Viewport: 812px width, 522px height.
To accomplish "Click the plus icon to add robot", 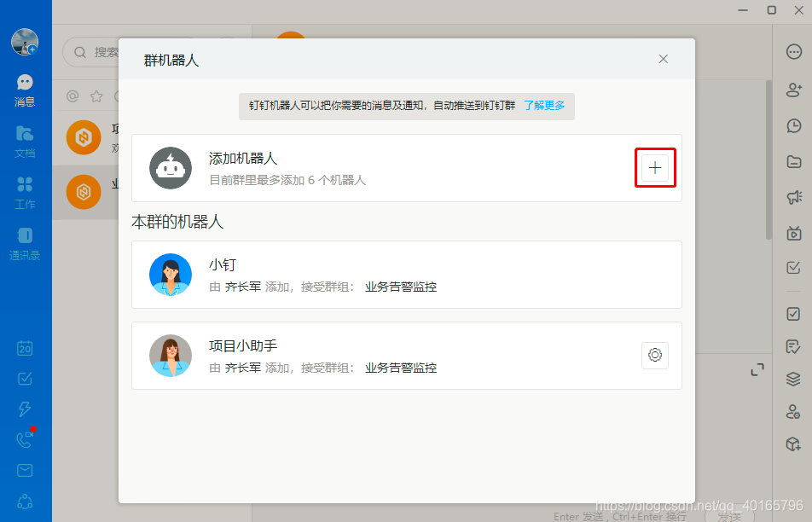I will pyautogui.click(x=655, y=168).
